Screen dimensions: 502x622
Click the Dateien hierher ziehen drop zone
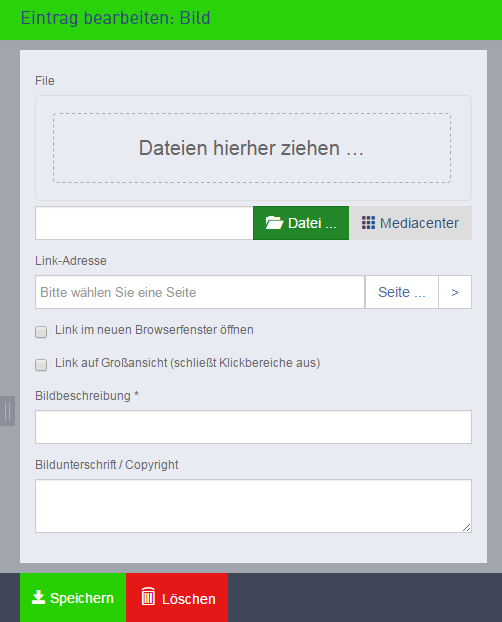(252, 148)
